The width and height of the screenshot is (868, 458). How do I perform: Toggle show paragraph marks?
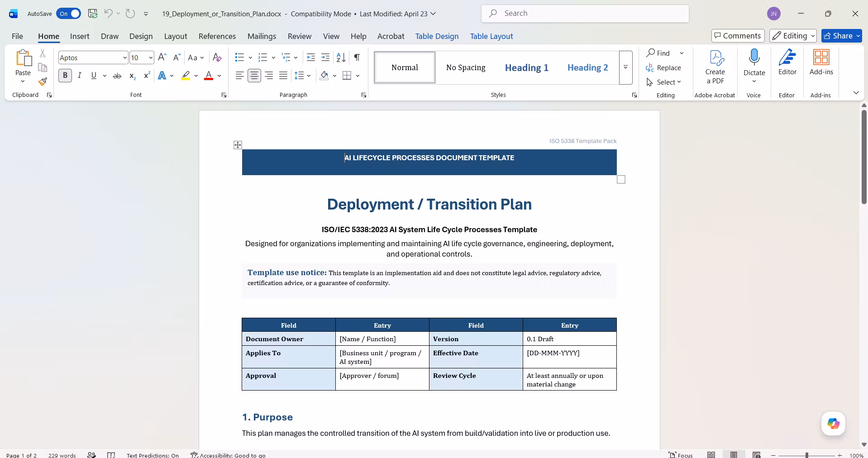click(x=357, y=57)
